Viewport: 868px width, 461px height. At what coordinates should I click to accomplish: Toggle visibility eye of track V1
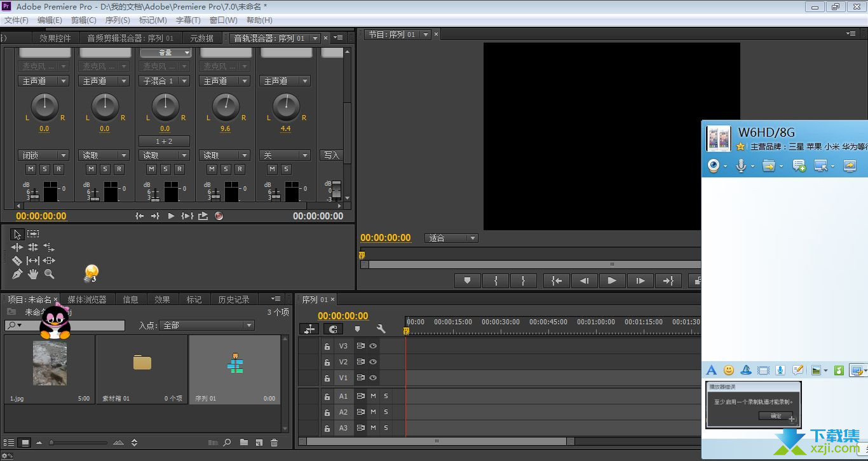[373, 378]
